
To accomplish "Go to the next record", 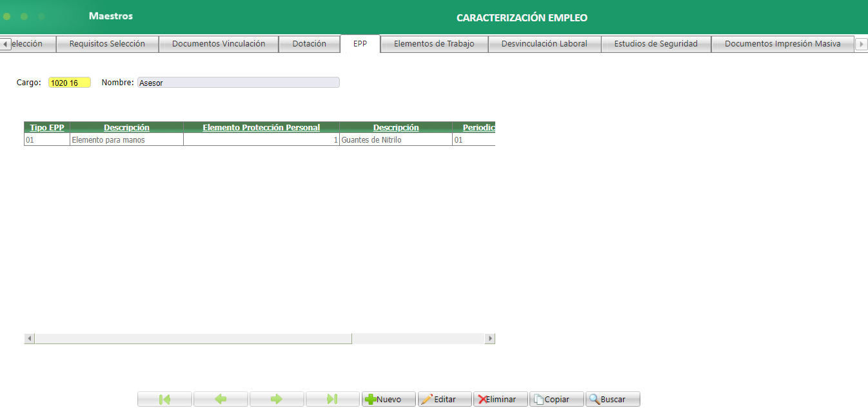I will (277, 399).
